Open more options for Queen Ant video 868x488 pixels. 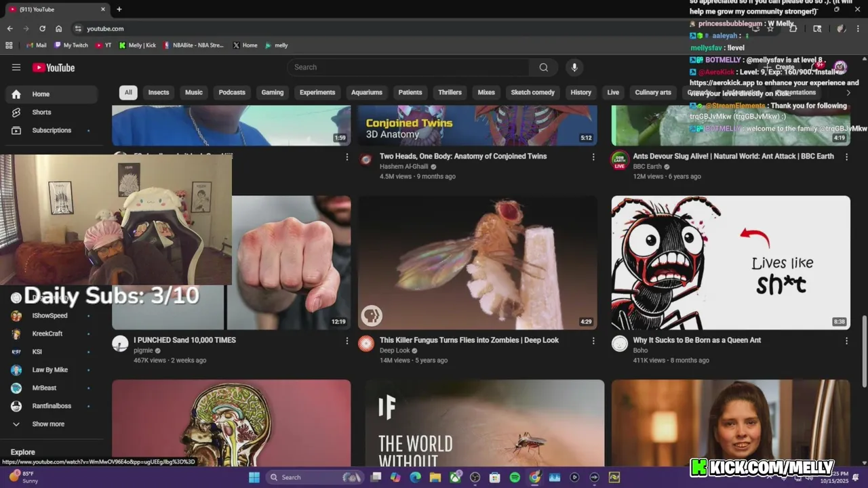tap(846, 340)
